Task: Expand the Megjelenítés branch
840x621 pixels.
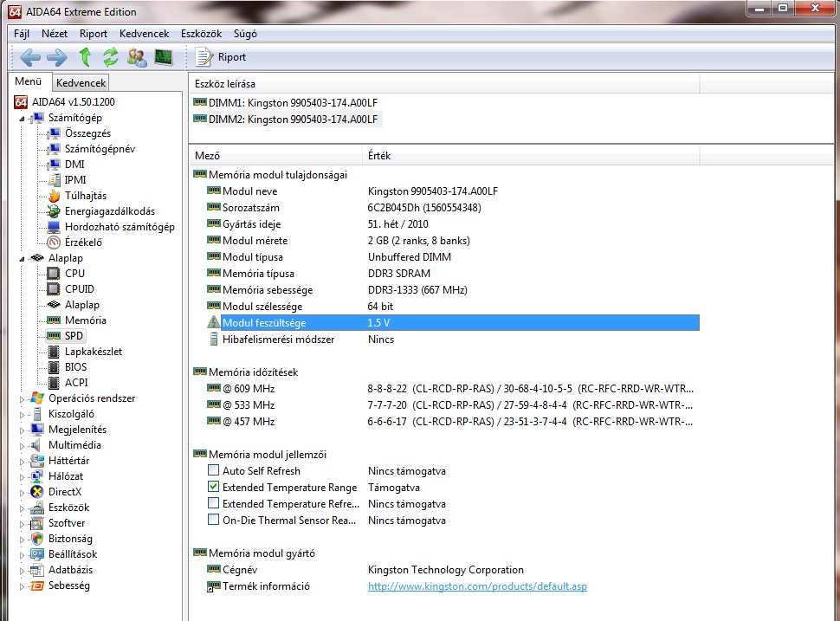Action: 22,430
